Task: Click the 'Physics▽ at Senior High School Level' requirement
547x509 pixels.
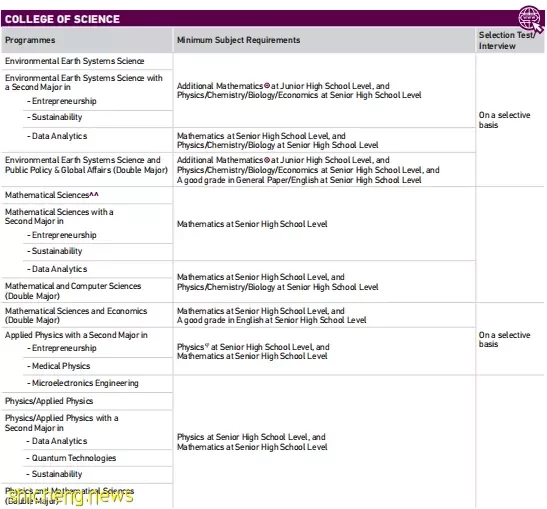Action: [253, 347]
